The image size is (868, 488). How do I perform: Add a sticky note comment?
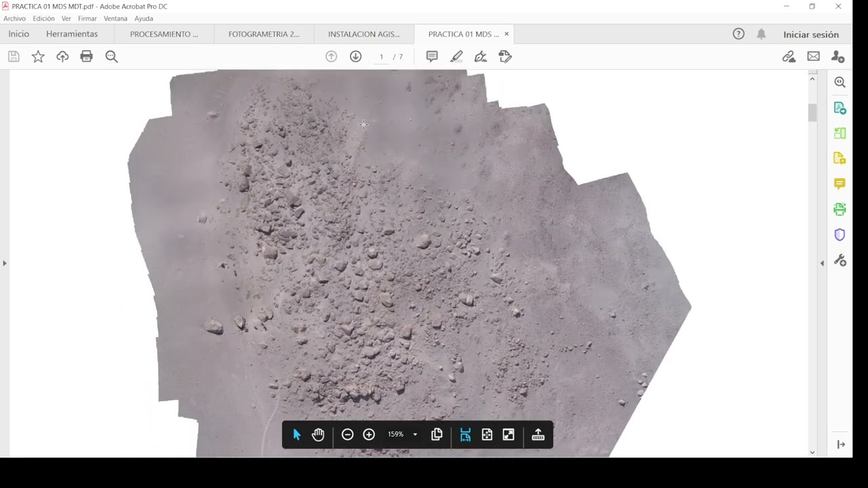click(432, 56)
